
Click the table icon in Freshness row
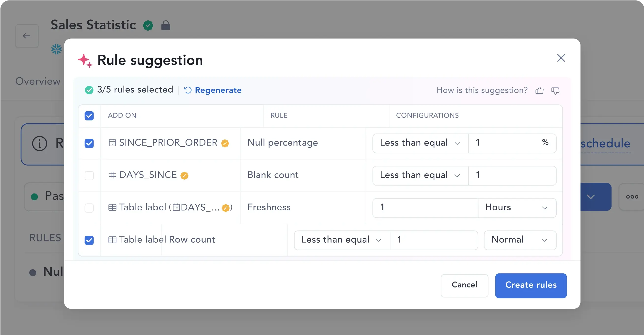coord(112,207)
